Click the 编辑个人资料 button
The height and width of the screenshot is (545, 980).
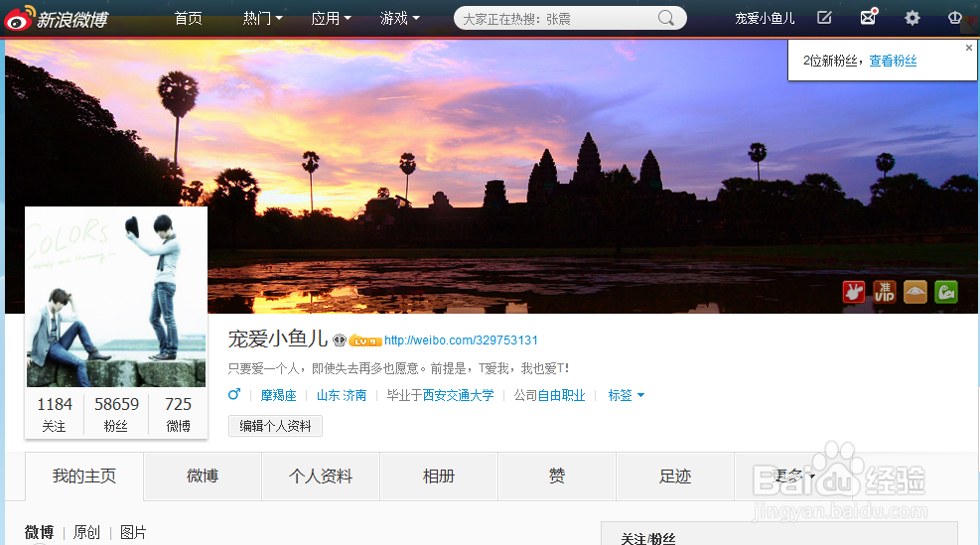275,426
